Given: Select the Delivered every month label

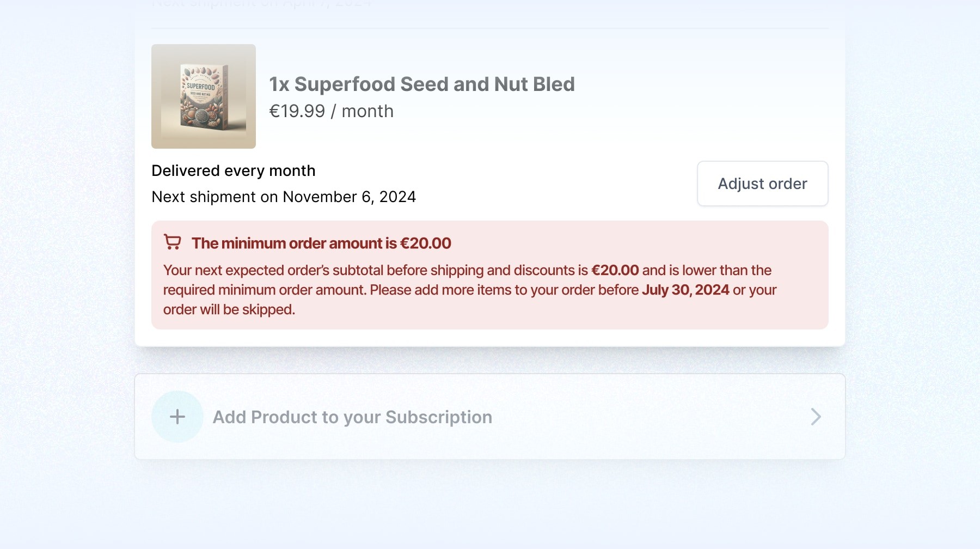Looking at the screenshot, I should (x=234, y=170).
